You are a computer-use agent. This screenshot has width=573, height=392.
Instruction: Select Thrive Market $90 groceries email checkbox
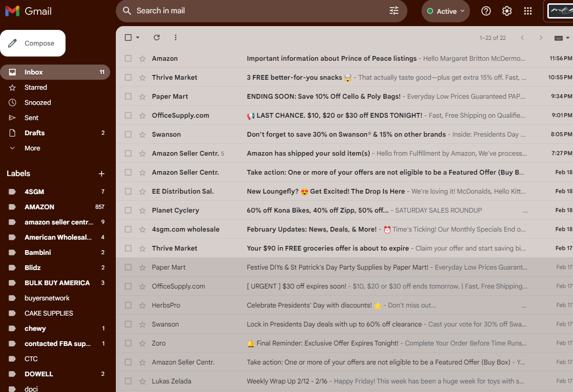[128, 248]
